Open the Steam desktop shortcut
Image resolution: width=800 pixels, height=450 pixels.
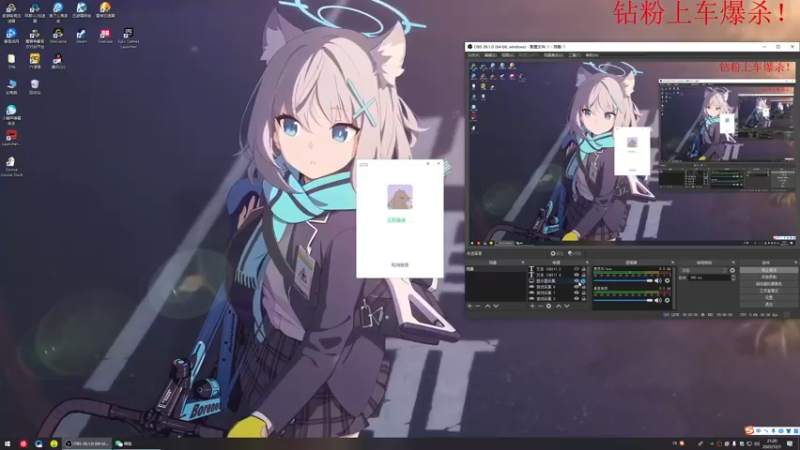(x=81, y=36)
